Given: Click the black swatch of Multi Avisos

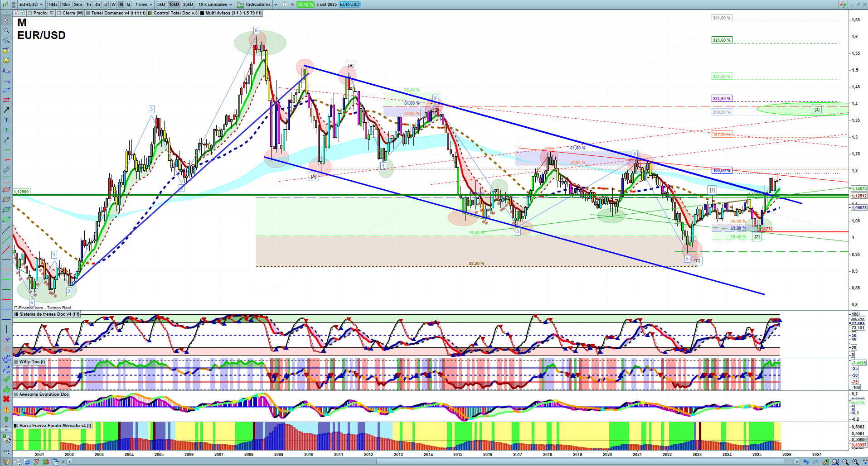Looking at the screenshot, I should coord(202,13).
